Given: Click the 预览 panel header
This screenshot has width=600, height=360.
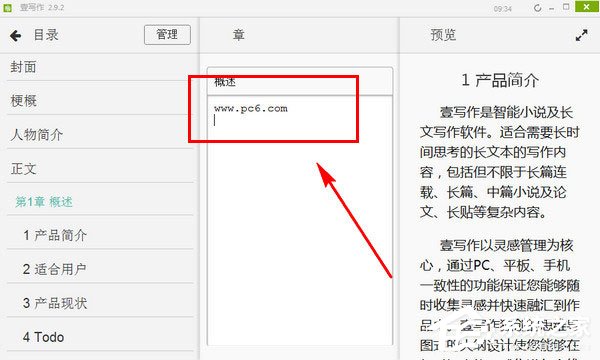Looking at the screenshot, I should click(443, 35).
